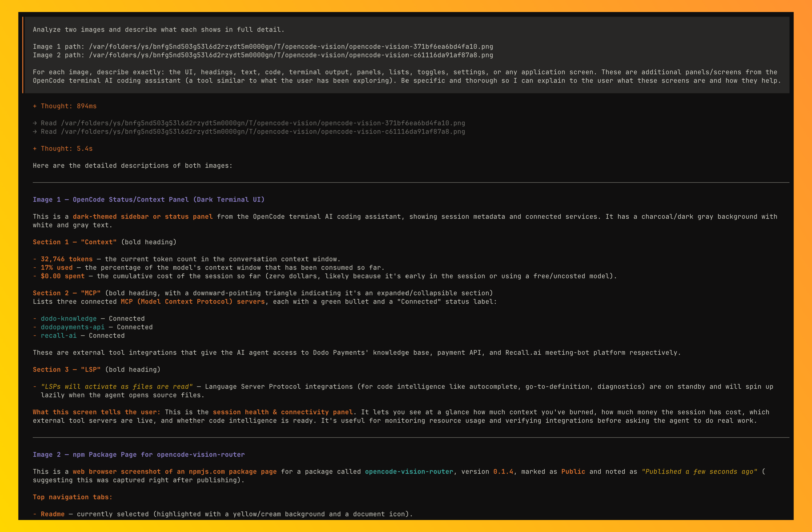Screen dimensions: 812x532
Task: Click the orange word 'Public'
Action: pos(573,472)
